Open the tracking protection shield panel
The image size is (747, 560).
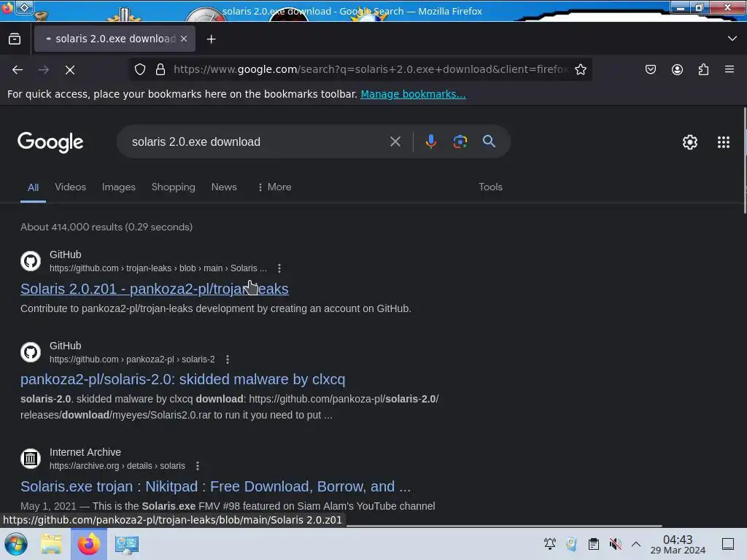140,69
